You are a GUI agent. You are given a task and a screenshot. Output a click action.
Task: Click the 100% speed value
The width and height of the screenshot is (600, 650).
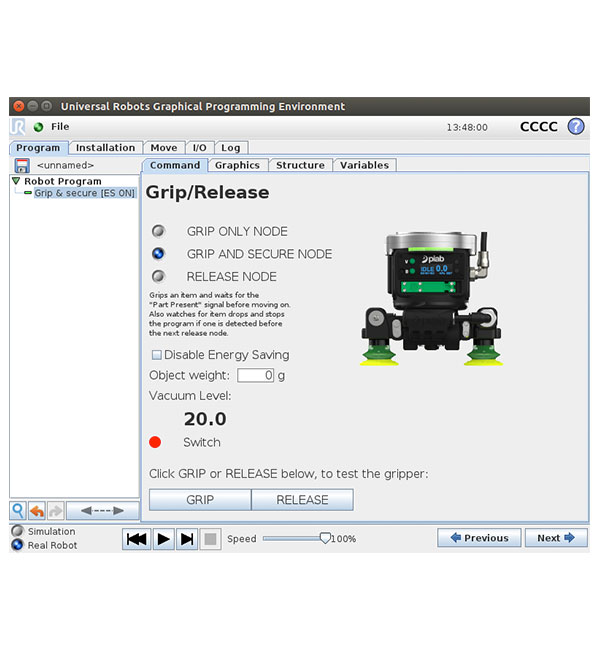point(344,539)
